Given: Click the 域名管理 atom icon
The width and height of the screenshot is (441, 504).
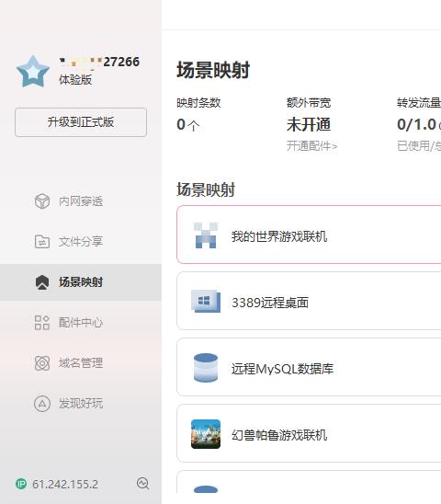Looking at the screenshot, I should 42,363.
